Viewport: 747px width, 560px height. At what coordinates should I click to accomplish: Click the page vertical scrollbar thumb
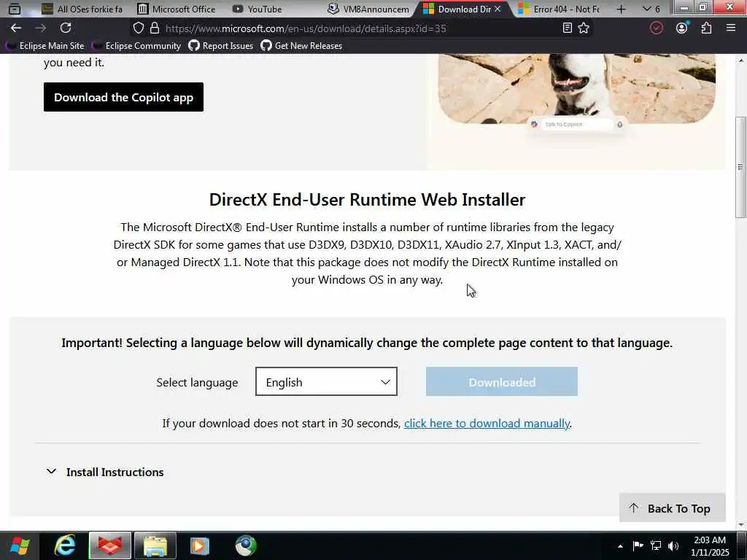click(x=740, y=168)
